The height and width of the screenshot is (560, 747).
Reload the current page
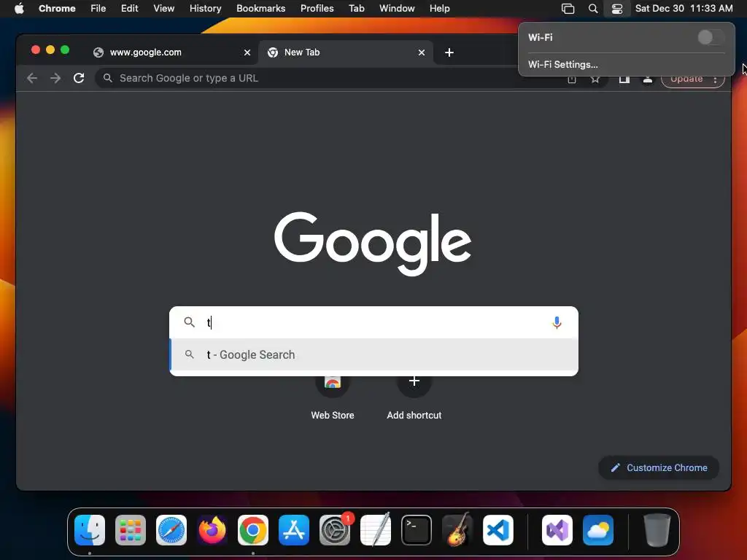(x=79, y=78)
